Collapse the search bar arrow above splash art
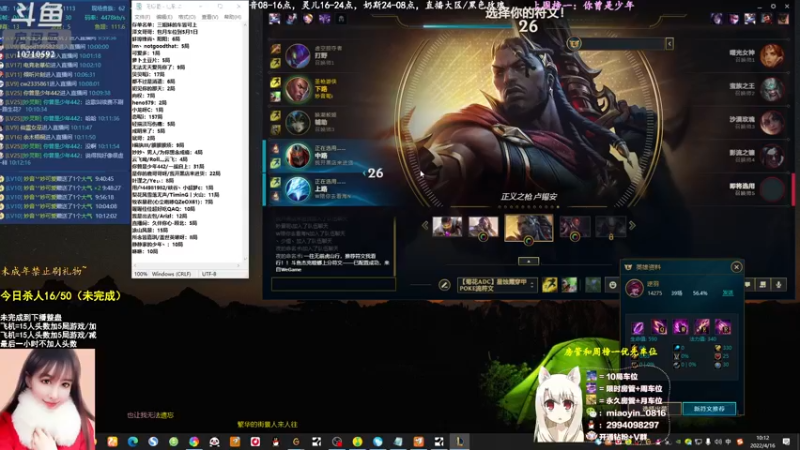This screenshot has width=800, height=450. [x=669, y=44]
